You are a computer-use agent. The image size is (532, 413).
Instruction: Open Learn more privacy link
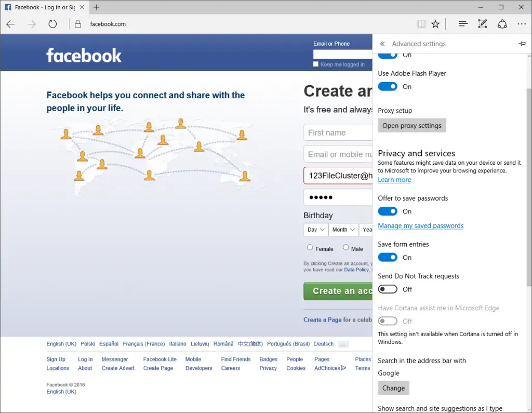click(x=395, y=180)
